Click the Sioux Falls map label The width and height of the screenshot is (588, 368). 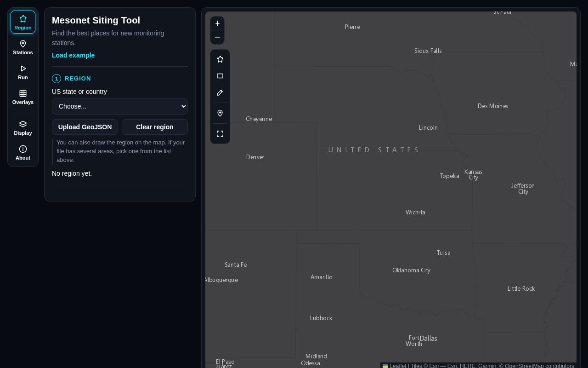click(x=428, y=51)
